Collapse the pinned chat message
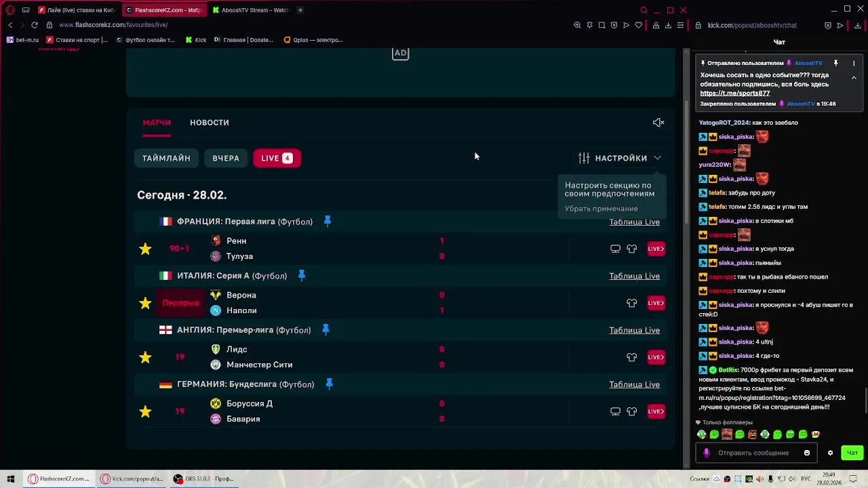868x488 pixels. click(x=854, y=78)
